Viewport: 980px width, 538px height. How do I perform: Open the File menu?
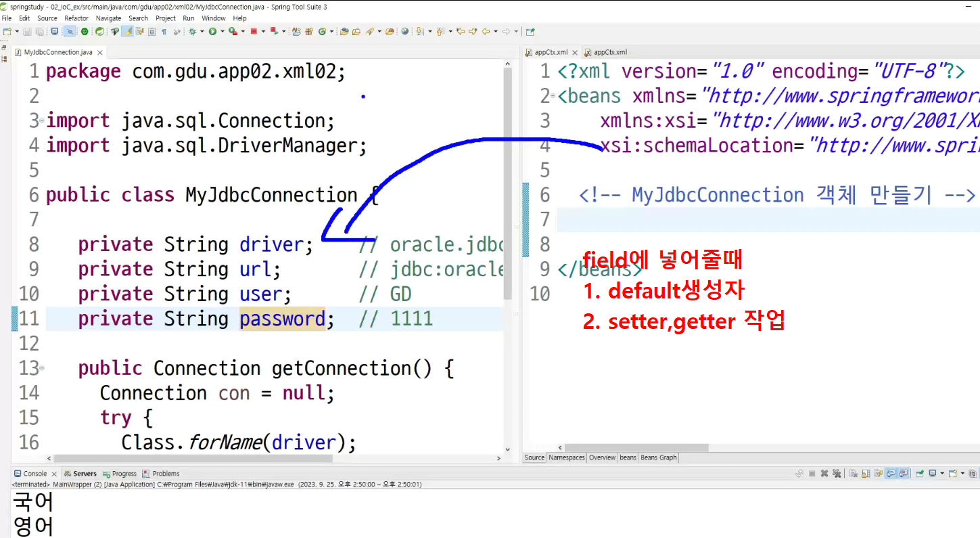(7, 18)
